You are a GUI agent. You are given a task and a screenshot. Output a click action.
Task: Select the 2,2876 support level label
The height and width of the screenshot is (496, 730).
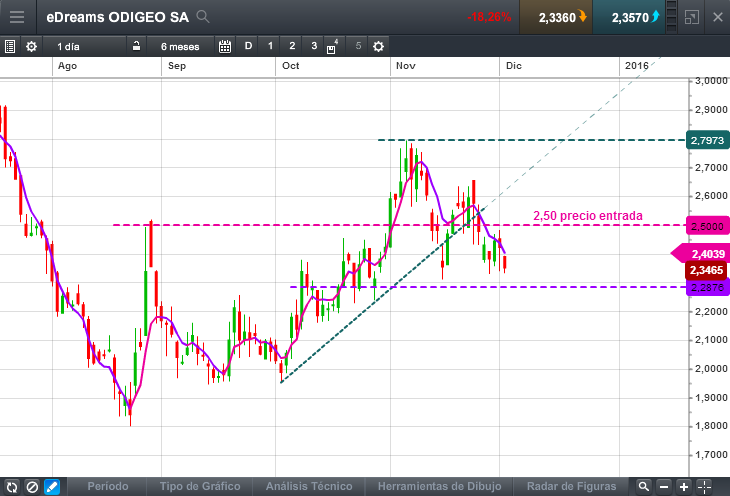point(708,287)
